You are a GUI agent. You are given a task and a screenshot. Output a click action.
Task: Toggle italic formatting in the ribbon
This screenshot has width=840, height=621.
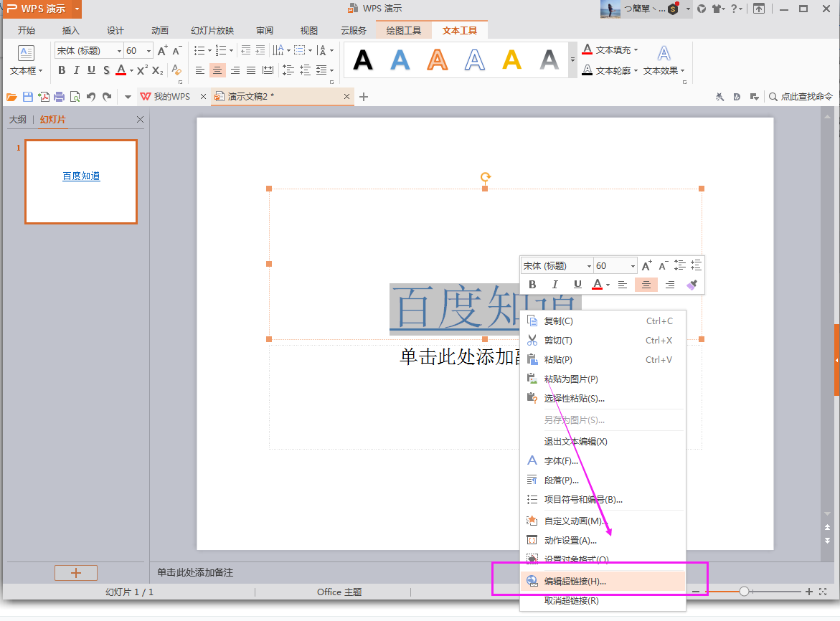[x=77, y=70]
